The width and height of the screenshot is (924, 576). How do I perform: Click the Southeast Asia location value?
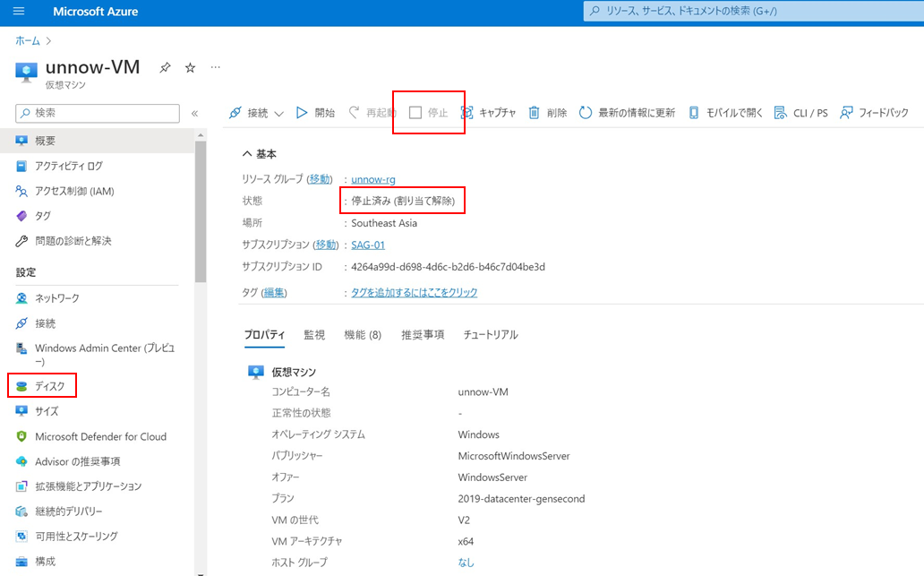pos(384,223)
